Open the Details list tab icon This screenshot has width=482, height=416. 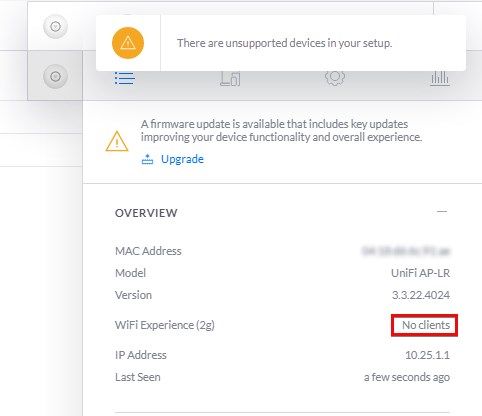coord(125,79)
